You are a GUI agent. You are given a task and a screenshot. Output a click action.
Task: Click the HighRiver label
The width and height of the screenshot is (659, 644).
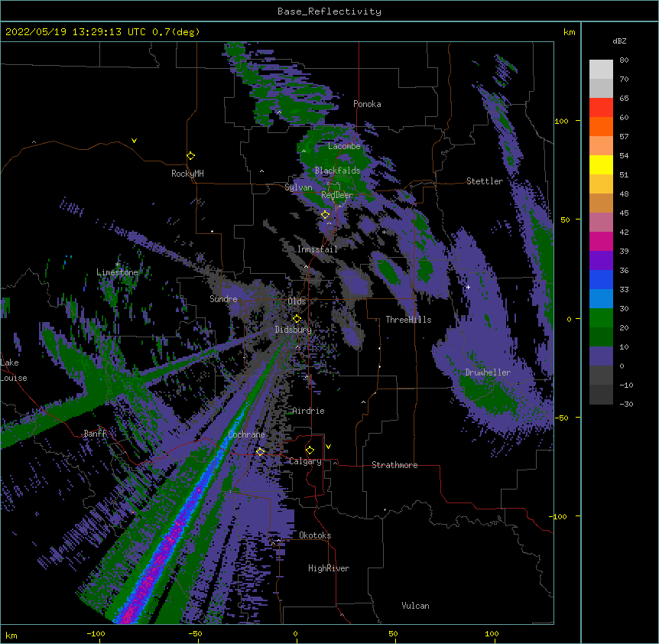(329, 568)
